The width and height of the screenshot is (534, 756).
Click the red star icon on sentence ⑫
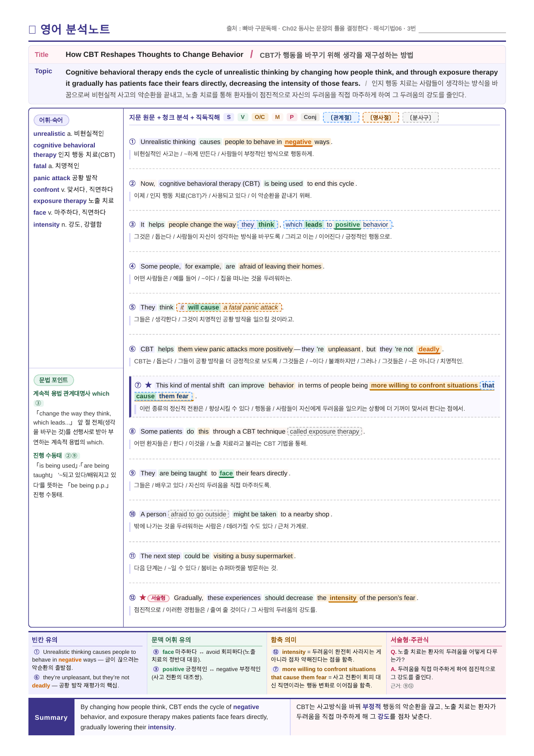(x=143, y=597)
